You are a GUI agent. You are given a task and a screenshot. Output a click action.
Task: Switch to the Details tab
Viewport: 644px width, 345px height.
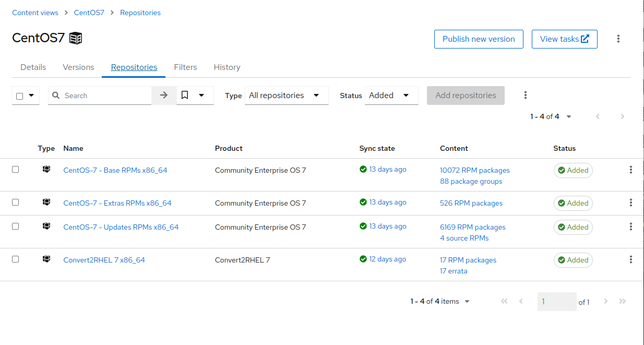point(33,67)
